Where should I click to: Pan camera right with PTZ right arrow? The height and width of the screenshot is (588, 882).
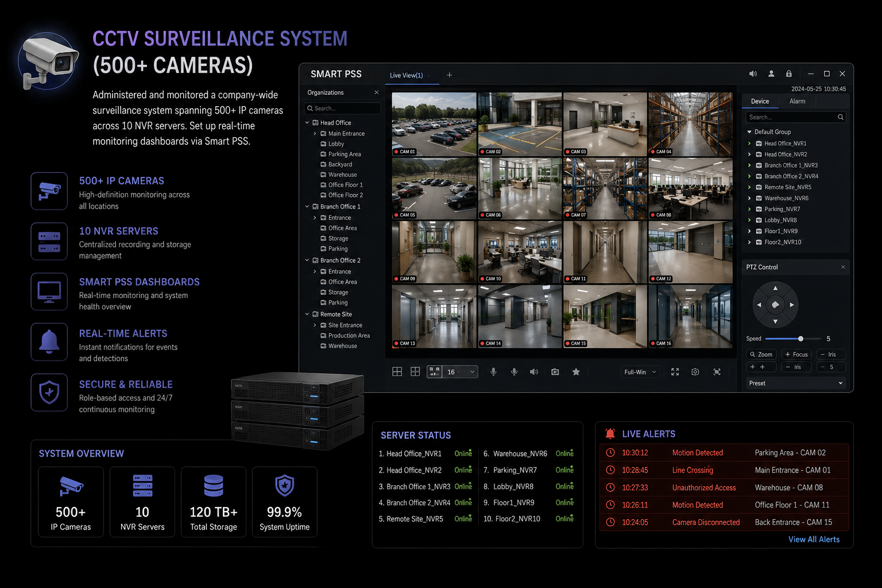coord(792,305)
